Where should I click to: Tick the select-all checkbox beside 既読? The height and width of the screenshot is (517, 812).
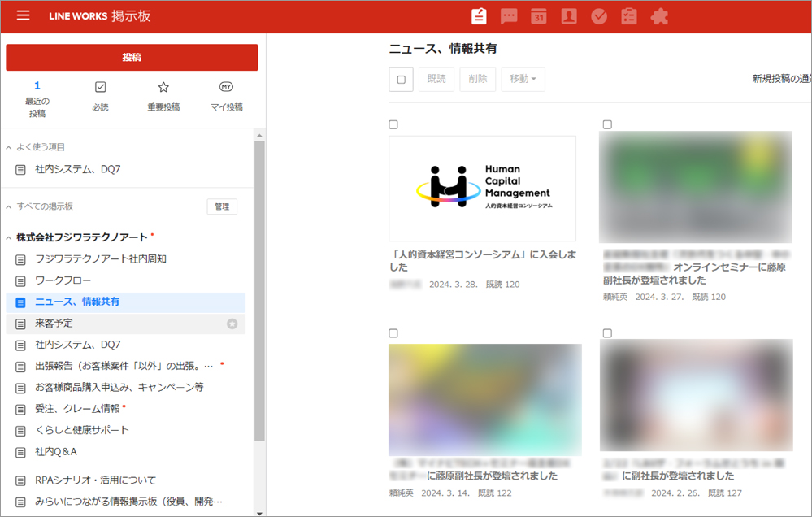coord(401,79)
